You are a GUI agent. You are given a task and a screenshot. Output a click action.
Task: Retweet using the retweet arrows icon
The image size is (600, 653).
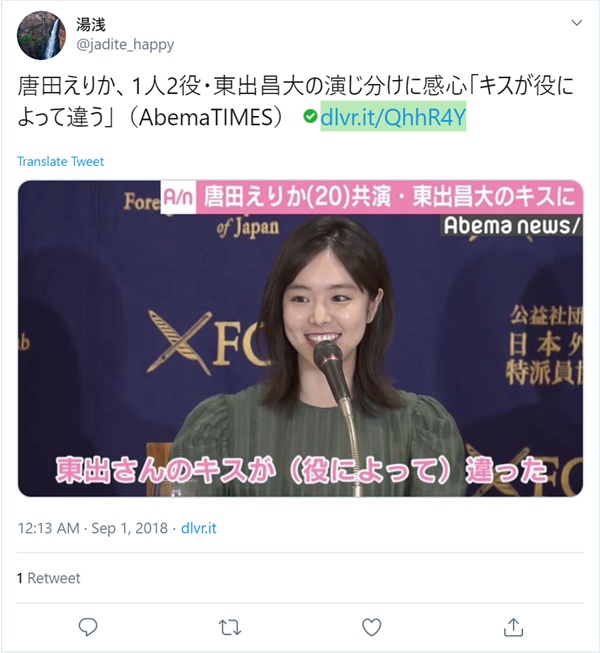tap(229, 627)
